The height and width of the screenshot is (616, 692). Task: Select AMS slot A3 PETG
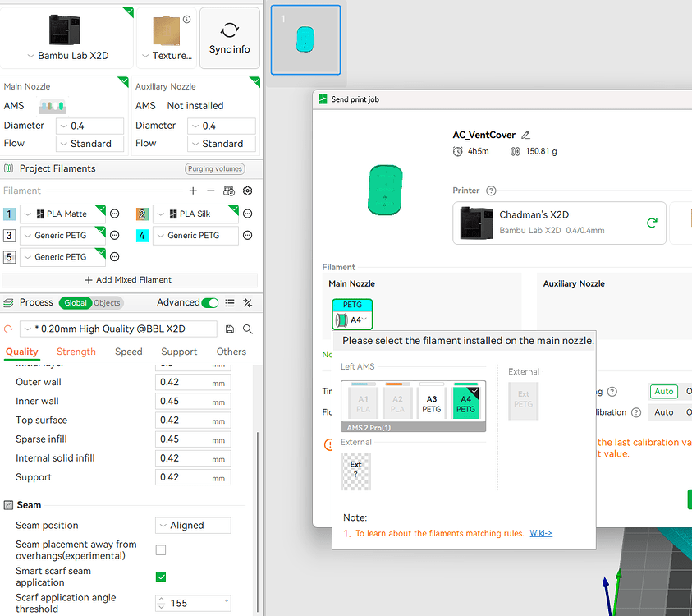(x=431, y=402)
